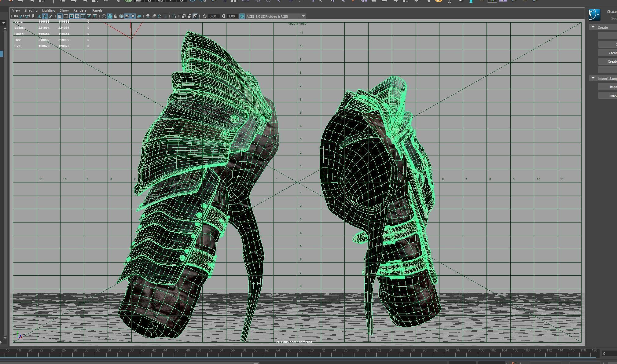Viewport: 617px width, 364px height.
Task: Click the current frame field showing 0
Action: 609,354
